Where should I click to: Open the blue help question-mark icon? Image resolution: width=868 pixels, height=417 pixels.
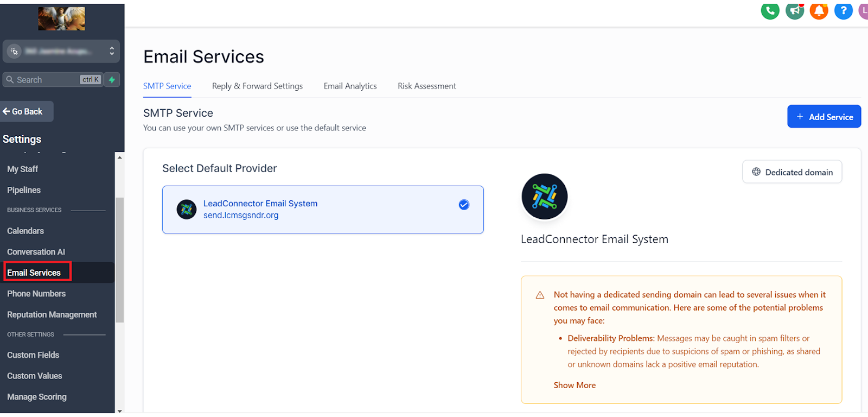point(844,10)
